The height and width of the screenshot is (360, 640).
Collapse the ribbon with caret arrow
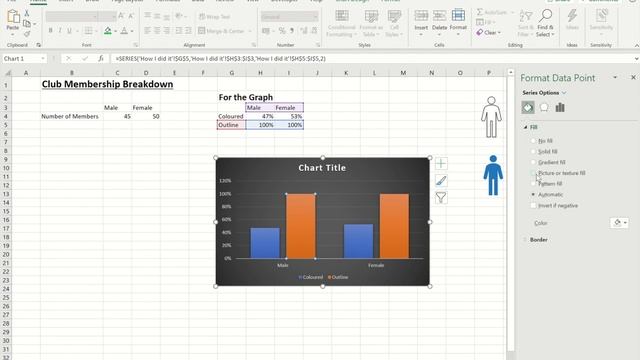(x=636, y=45)
